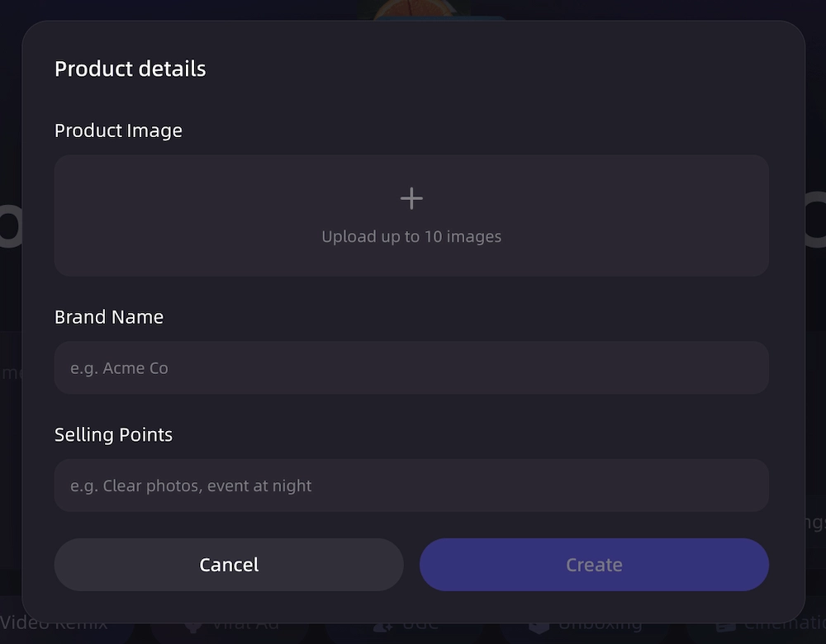Cancel the Product details dialog
Screen dimensions: 826x644
tap(229, 565)
